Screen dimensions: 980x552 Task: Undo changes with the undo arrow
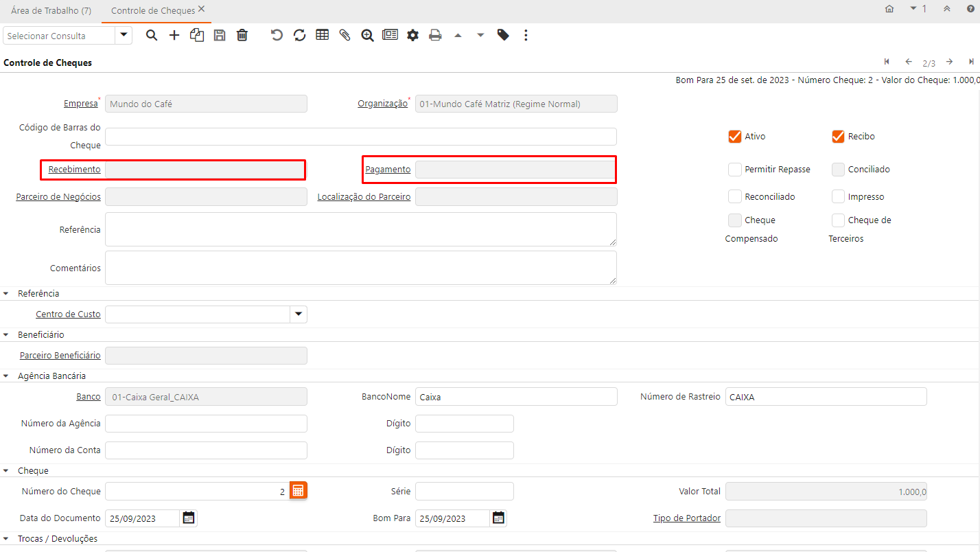277,35
